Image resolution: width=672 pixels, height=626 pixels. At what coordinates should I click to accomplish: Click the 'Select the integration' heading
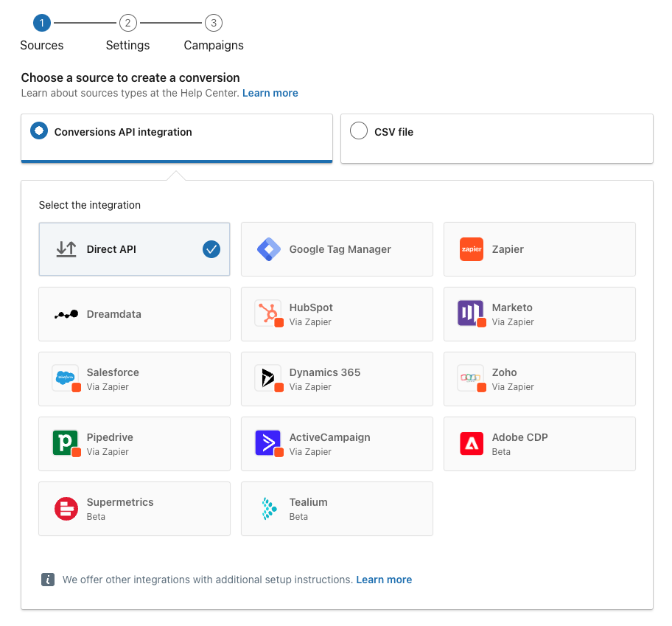[90, 205]
